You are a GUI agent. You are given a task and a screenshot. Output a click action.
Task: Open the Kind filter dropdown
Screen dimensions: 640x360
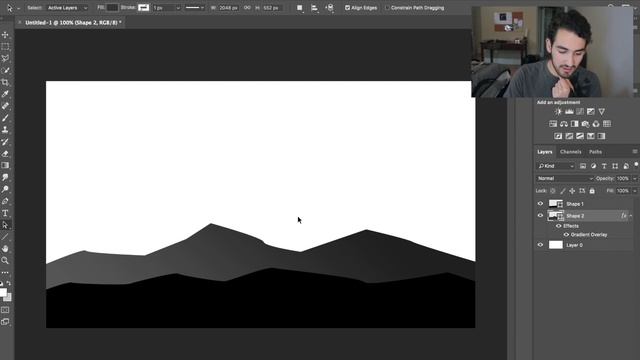556,166
